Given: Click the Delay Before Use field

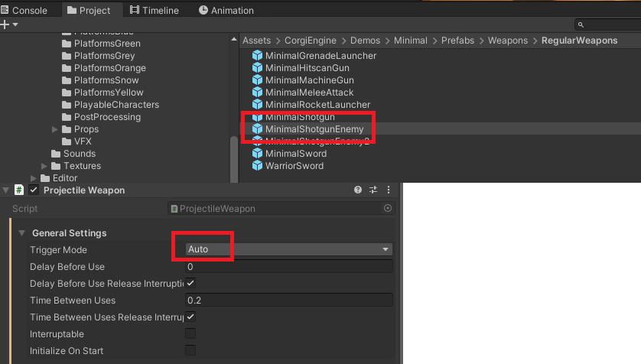Looking at the screenshot, I should coord(288,266).
